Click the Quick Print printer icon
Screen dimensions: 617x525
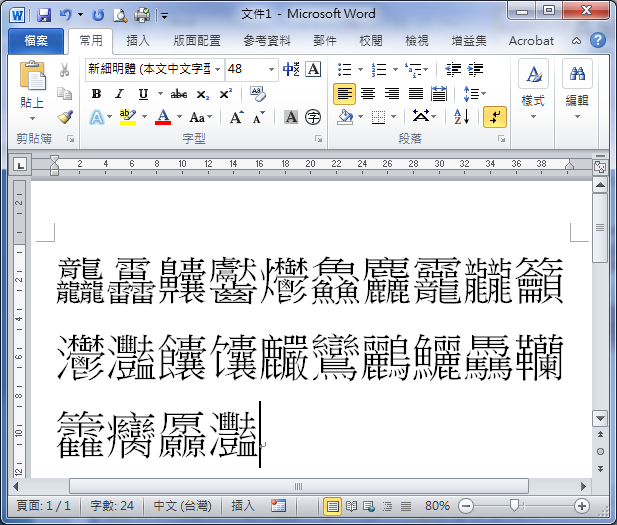point(142,15)
